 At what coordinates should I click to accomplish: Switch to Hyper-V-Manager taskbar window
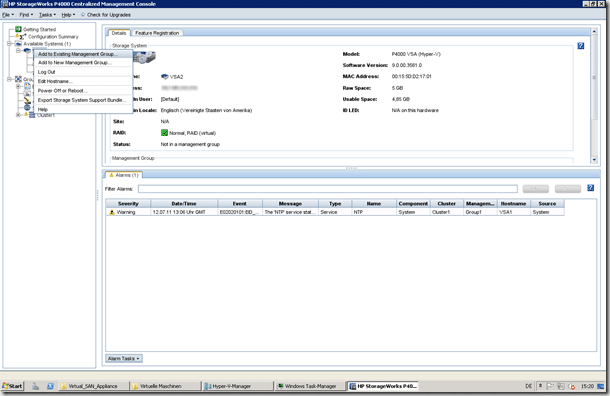(x=238, y=386)
